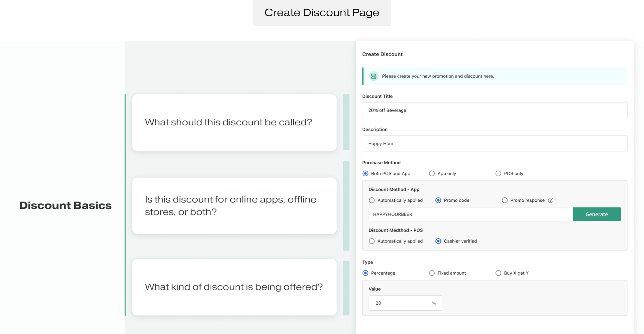Click the 'What kind of discount' card
Screen dimensions: 644x334
234,287
